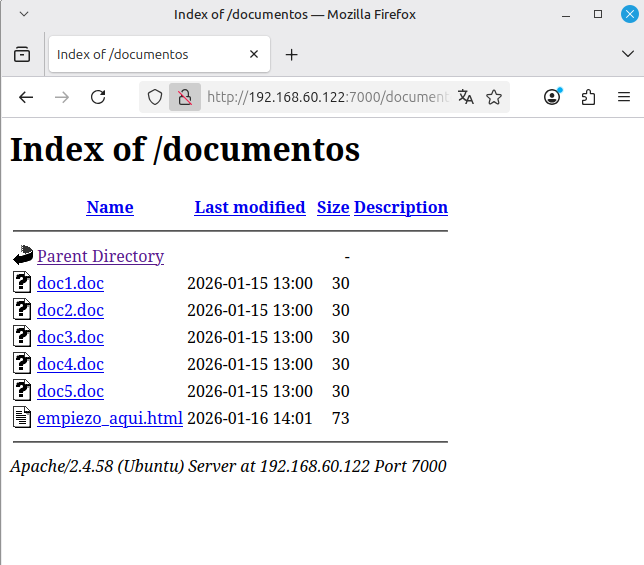The width and height of the screenshot is (644, 565).
Task: Open the empiezo_aqui.html file link
Action: (109, 418)
